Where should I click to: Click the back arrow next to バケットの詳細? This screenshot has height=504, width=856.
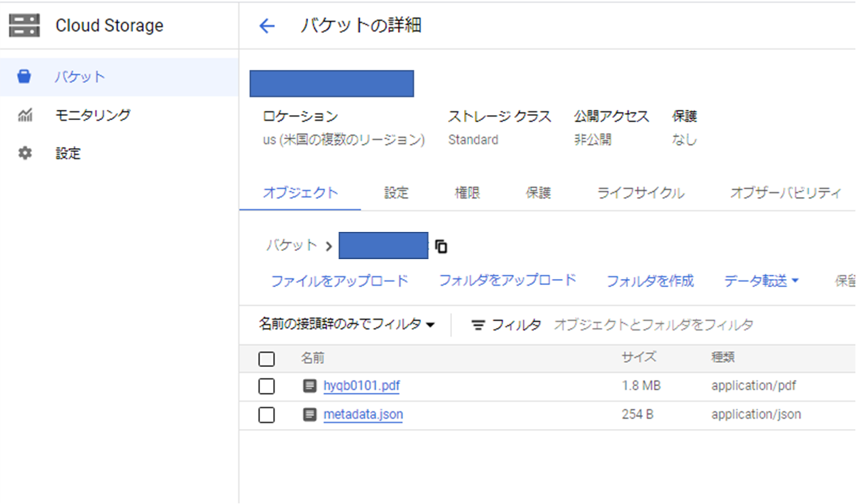pyautogui.click(x=266, y=27)
